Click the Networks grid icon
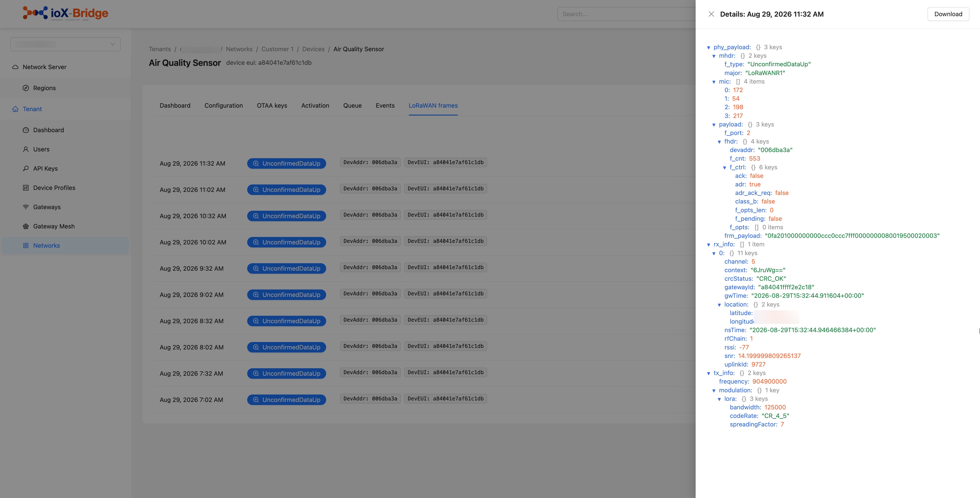 coord(26,245)
